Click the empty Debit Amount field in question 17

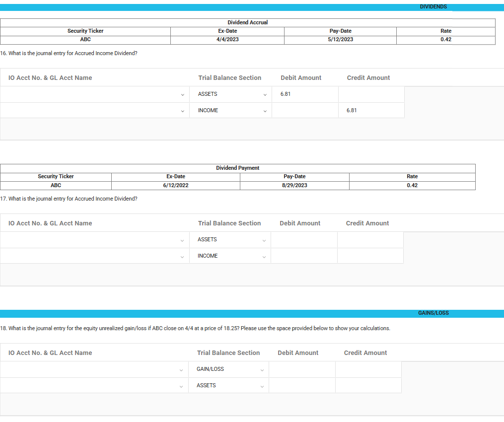pyautogui.click(x=303, y=239)
